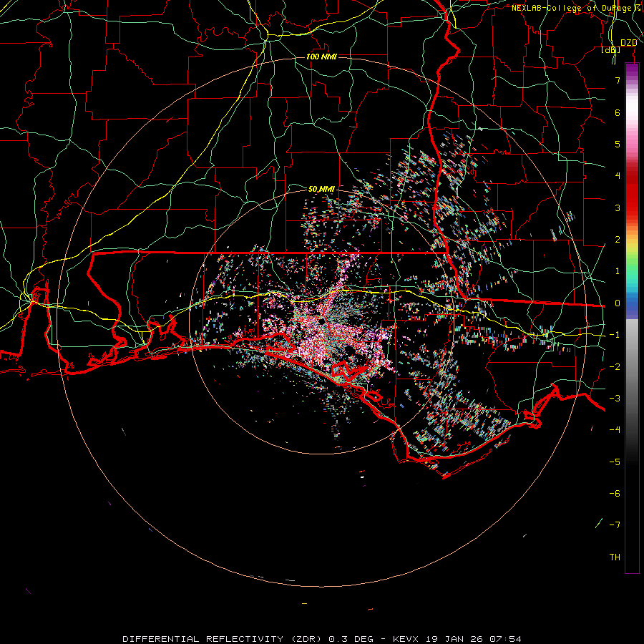Select the "-5" value on the dB scale
This screenshot has height=644, width=644.
click(x=615, y=462)
